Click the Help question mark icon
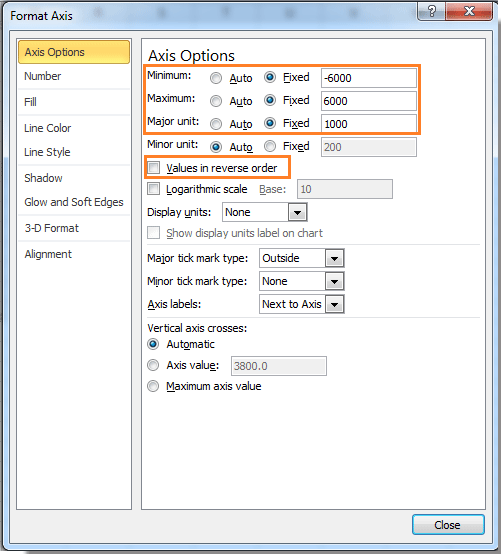Image resolution: width=501 pixels, height=554 pixels. click(431, 11)
